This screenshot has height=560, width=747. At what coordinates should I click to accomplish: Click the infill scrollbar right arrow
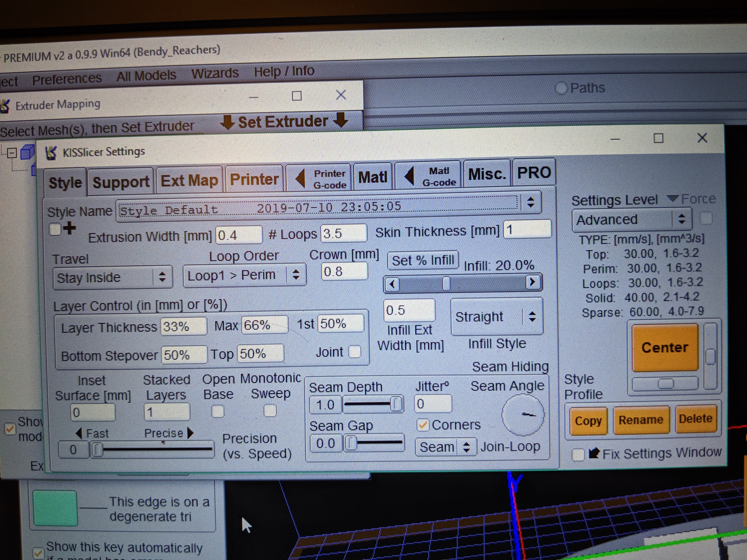coord(533,281)
